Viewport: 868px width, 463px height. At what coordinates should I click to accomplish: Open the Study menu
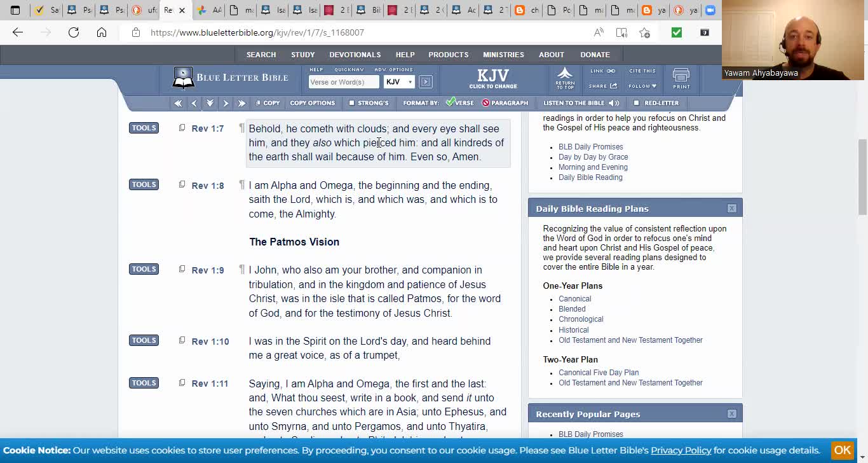[x=303, y=55]
